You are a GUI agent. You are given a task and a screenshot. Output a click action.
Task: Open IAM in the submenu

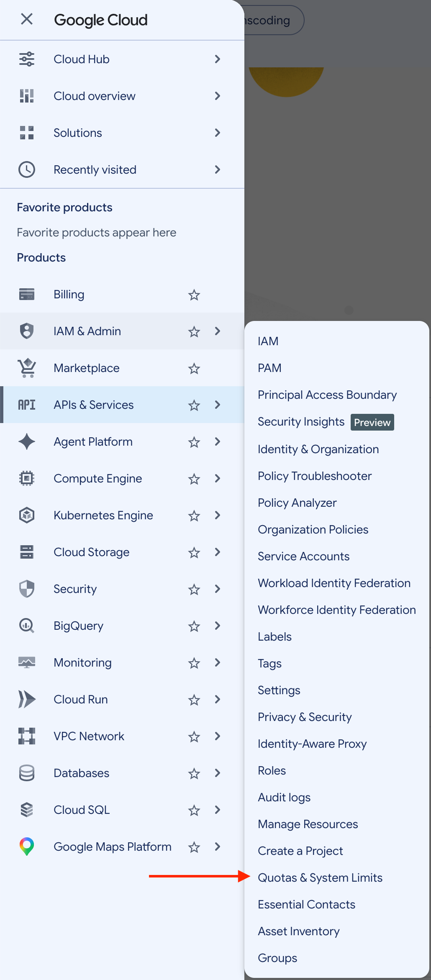tap(268, 341)
